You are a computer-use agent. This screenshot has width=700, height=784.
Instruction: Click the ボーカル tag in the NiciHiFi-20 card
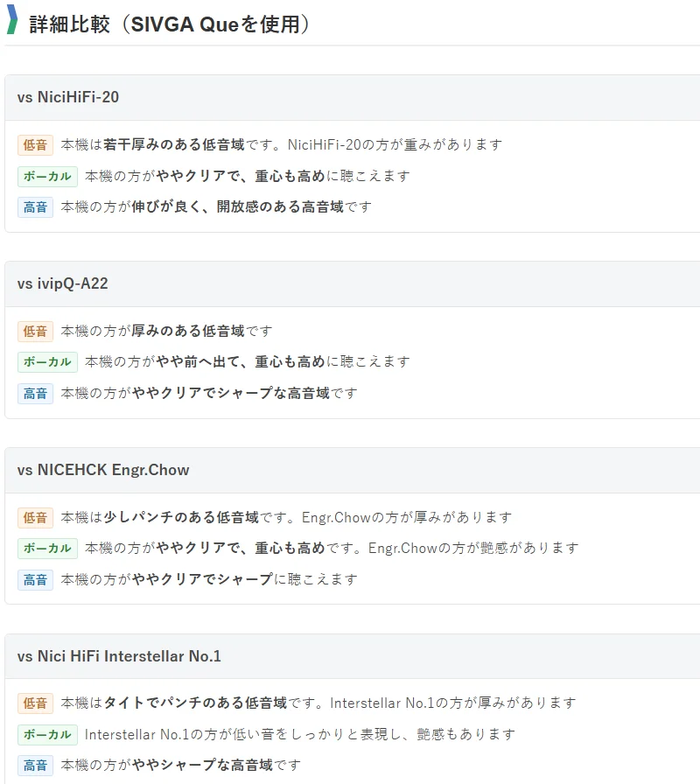(x=47, y=177)
